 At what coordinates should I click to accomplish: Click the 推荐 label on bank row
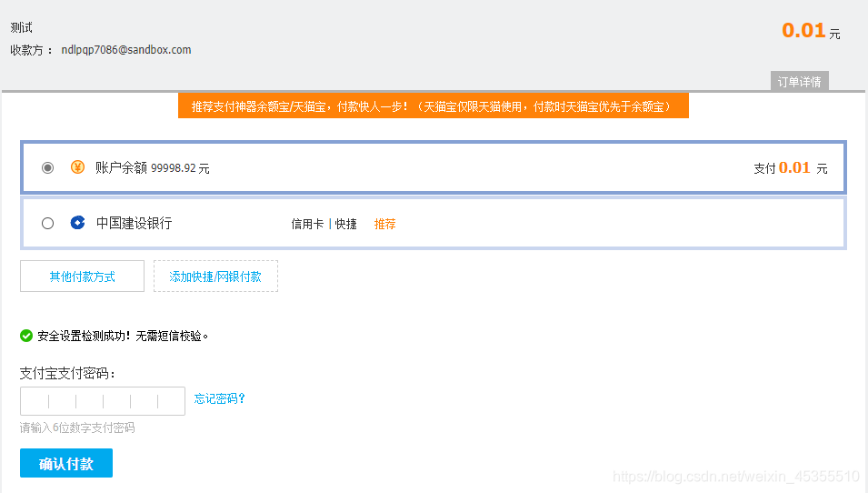coord(384,224)
